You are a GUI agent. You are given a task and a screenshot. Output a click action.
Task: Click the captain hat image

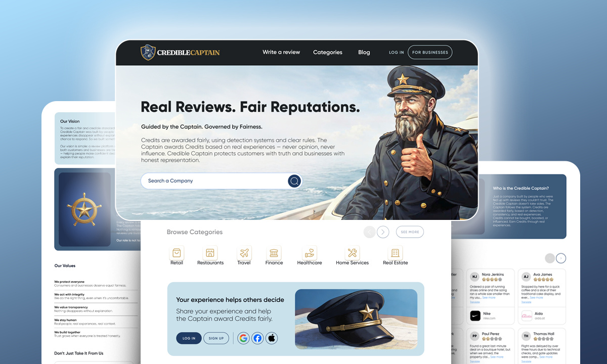click(x=356, y=319)
